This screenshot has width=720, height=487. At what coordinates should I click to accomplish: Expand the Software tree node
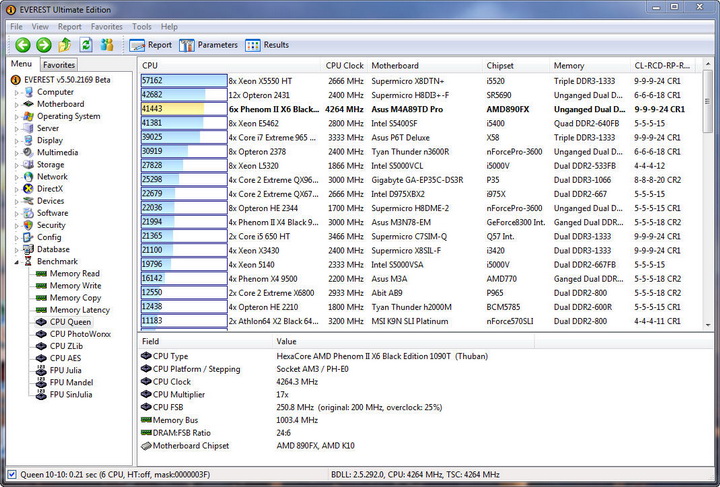pos(17,213)
